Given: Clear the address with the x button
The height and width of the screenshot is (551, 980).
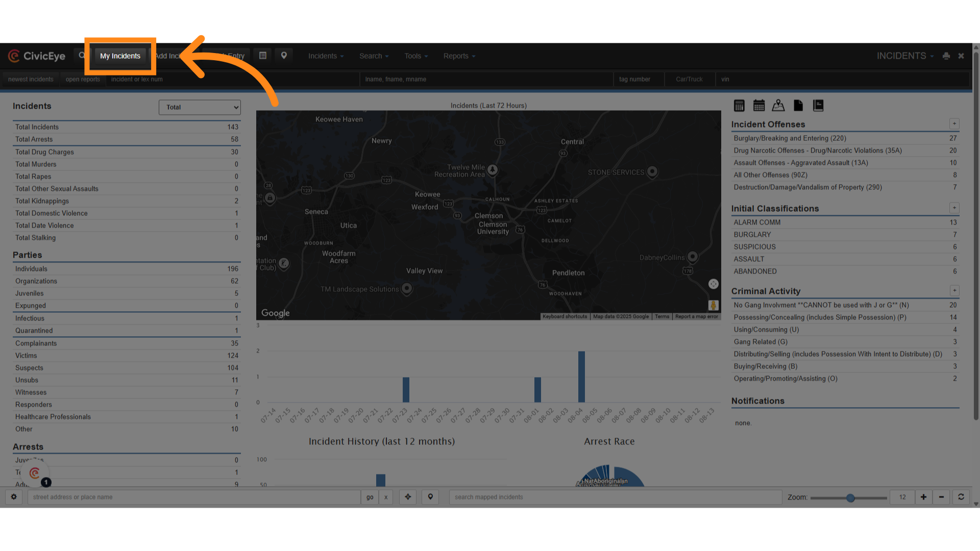Looking at the screenshot, I should 386,497.
